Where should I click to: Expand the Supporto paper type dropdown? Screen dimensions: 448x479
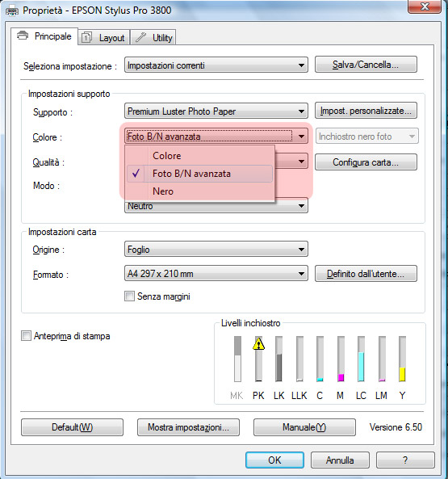216,111
